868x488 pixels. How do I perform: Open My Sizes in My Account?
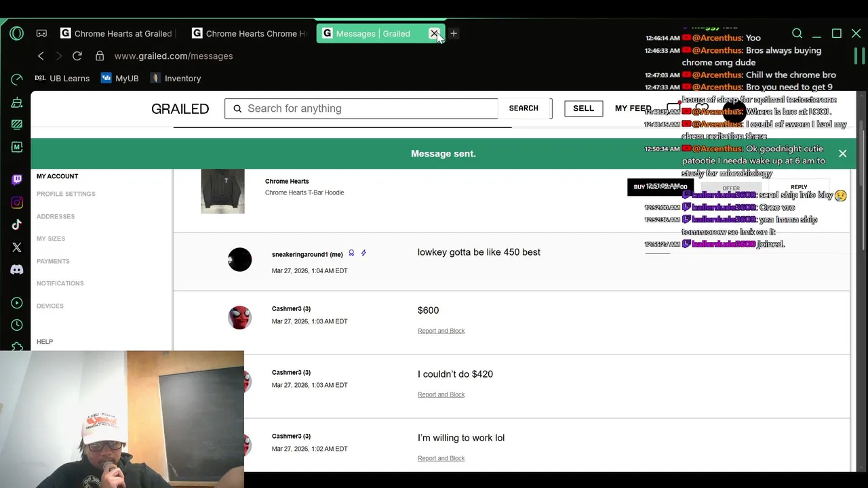point(51,239)
